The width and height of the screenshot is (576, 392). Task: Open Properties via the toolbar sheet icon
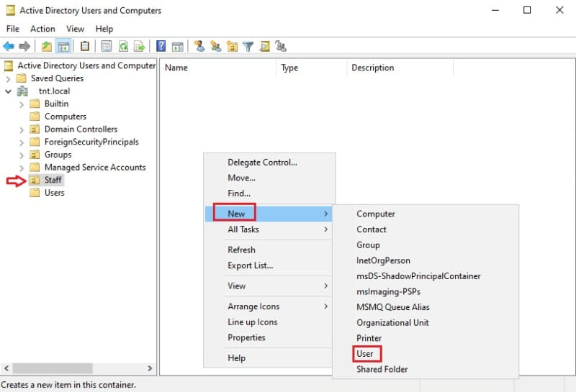click(x=106, y=46)
